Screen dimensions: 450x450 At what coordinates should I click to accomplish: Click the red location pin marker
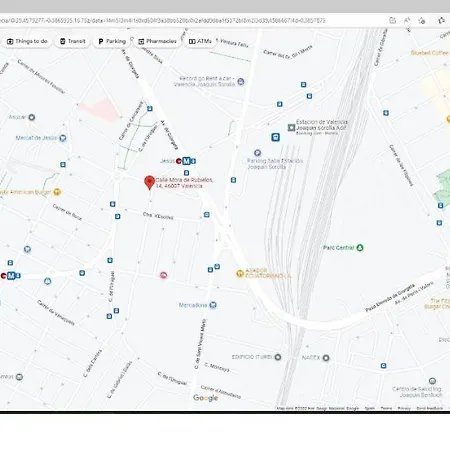coord(149,182)
